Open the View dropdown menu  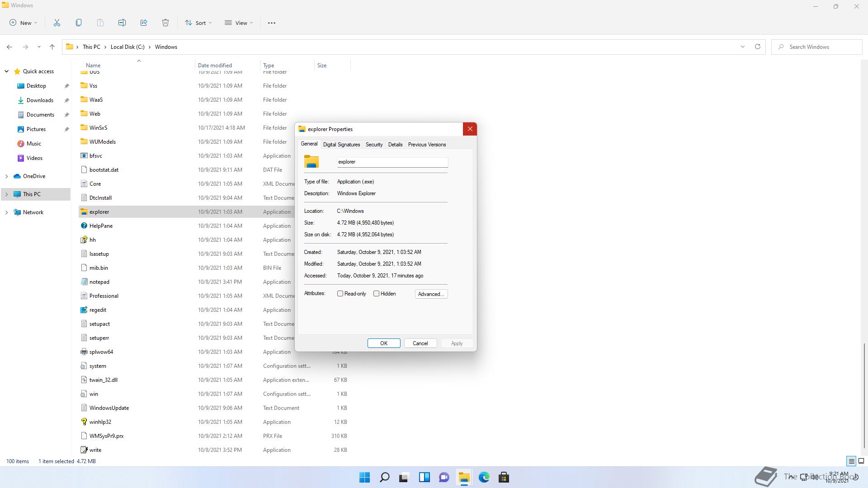239,23
